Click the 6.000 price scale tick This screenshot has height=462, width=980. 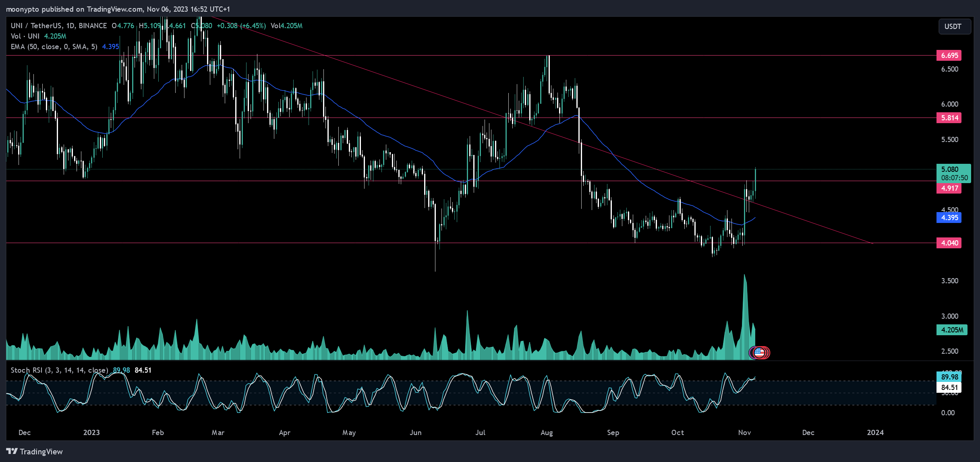coord(949,104)
